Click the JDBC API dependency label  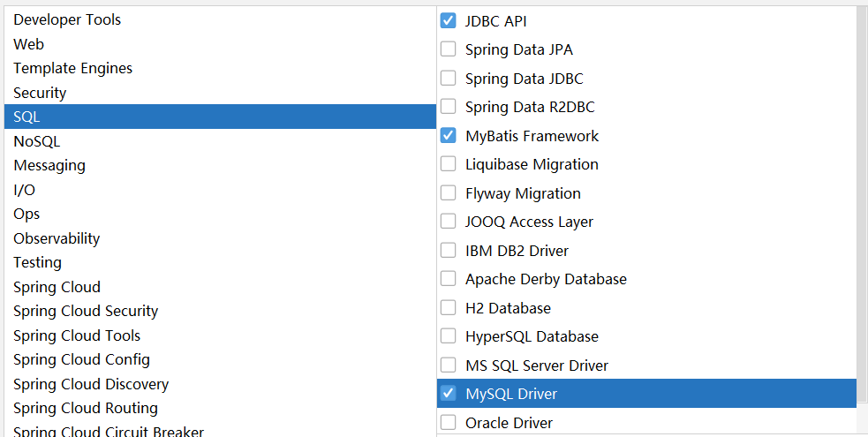pyautogui.click(x=495, y=21)
